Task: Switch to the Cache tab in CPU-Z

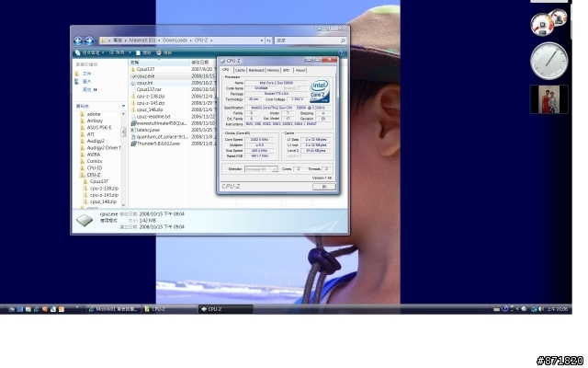Action: click(x=240, y=70)
